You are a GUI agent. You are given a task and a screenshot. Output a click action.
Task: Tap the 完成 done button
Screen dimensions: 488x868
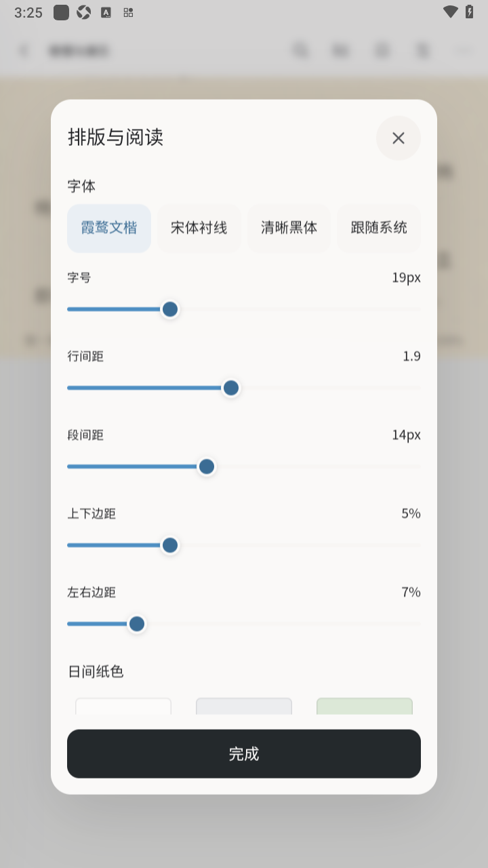pyautogui.click(x=244, y=753)
